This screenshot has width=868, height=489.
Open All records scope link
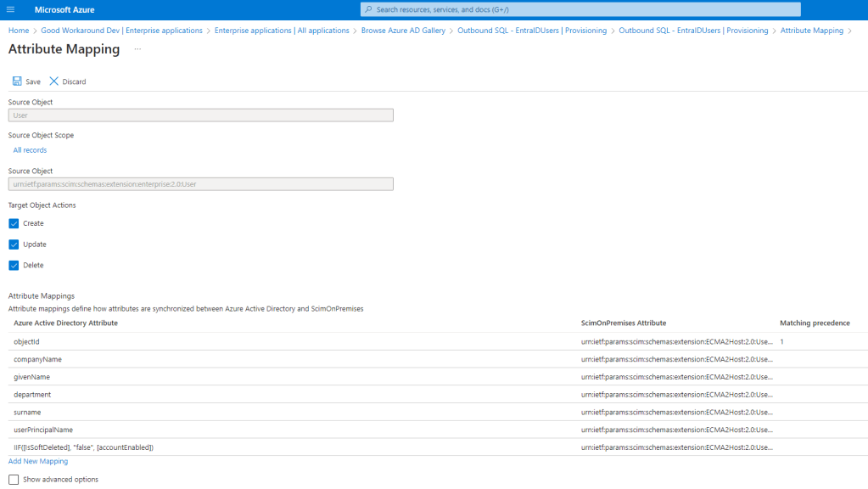tap(30, 150)
